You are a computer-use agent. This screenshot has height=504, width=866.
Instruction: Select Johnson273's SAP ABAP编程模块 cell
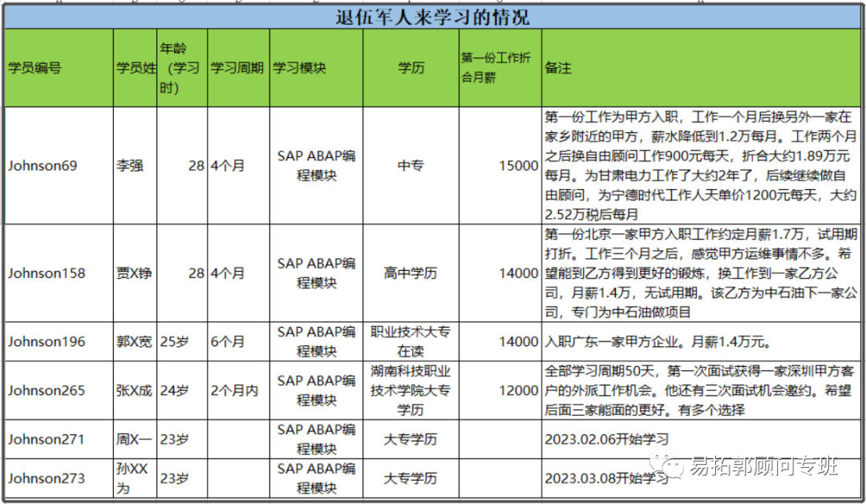tap(316, 478)
